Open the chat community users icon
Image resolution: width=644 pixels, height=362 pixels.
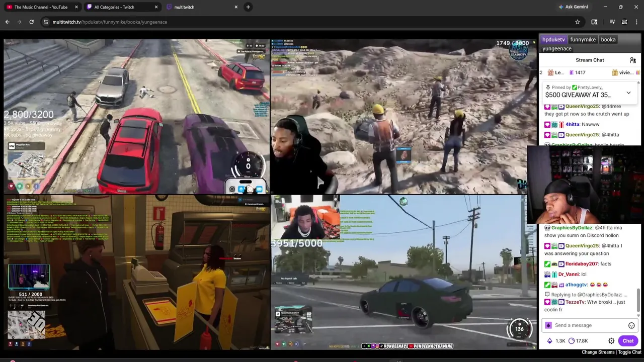click(x=632, y=60)
